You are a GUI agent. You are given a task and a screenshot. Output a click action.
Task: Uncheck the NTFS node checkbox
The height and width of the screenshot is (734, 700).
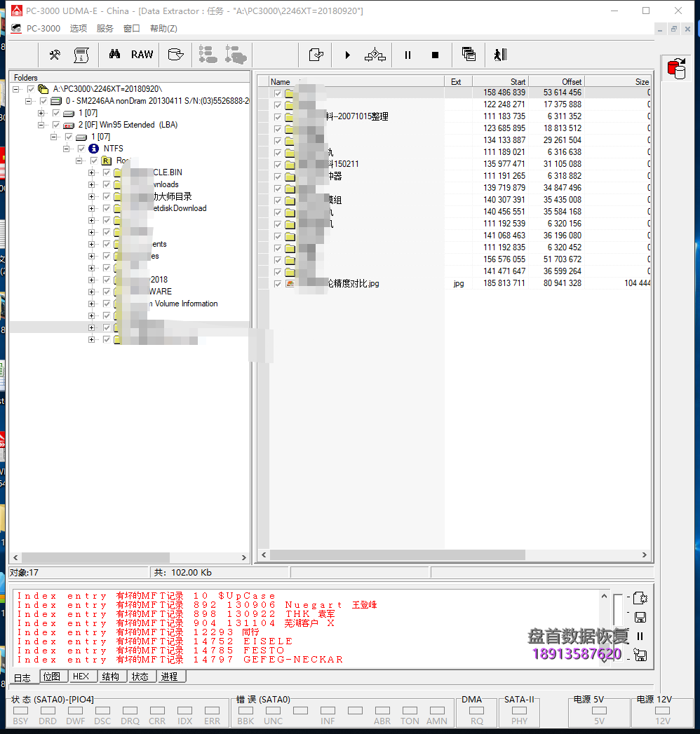(81, 149)
